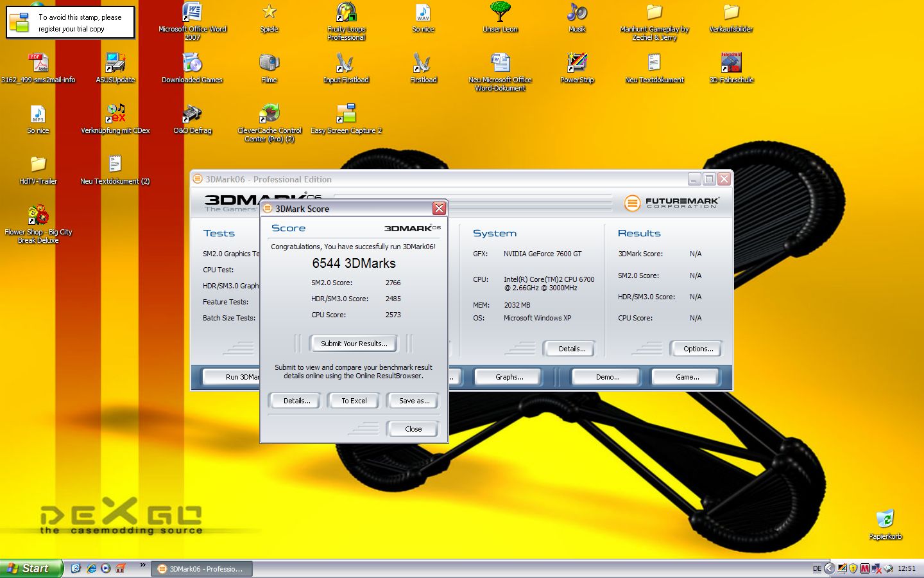Export the score with To Excel
Image resolution: width=924 pixels, height=578 pixels.
(354, 401)
